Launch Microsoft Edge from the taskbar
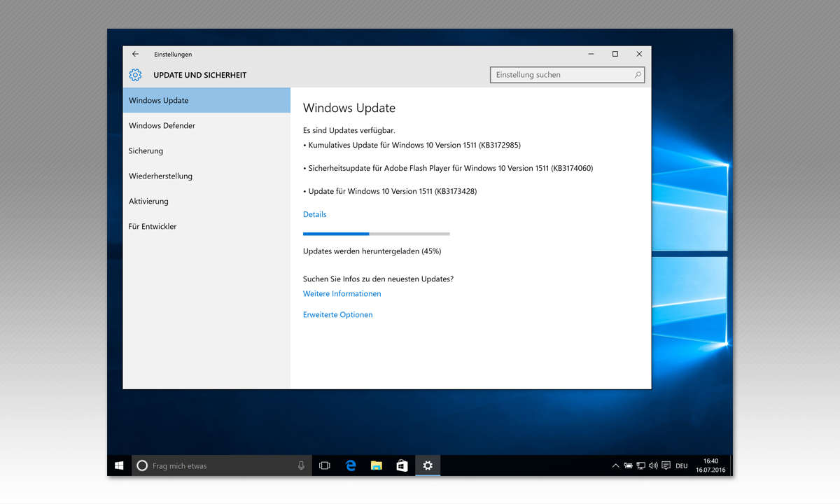Viewport: 840px width, 504px height. click(x=351, y=465)
